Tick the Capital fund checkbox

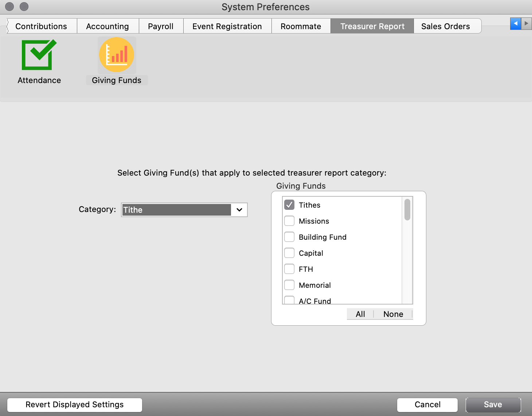(x=289, y=253)
